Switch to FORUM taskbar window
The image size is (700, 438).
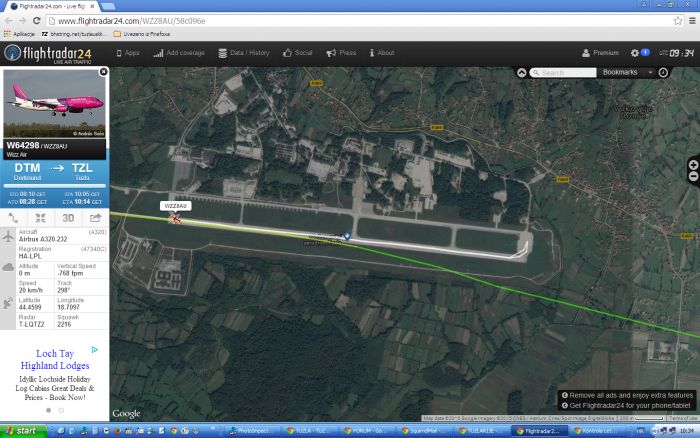coord(368,431)
